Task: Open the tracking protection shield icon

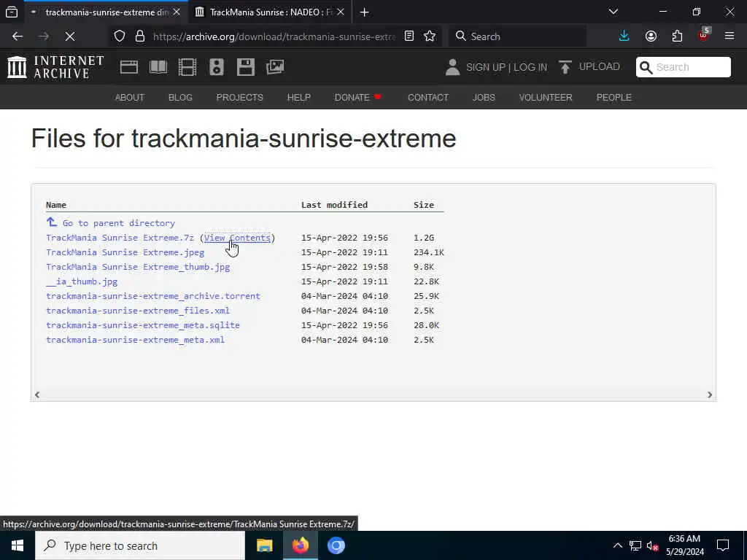Action: (x=120, y=36)
